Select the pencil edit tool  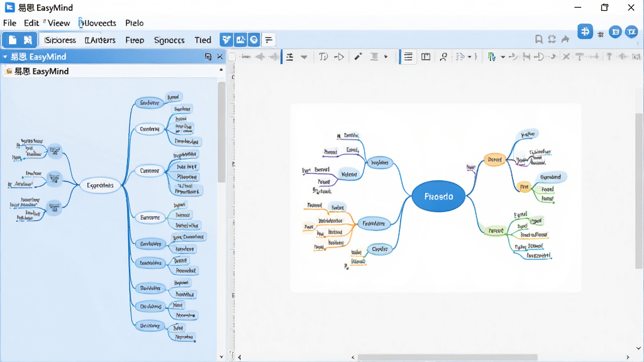pos(358,57)
